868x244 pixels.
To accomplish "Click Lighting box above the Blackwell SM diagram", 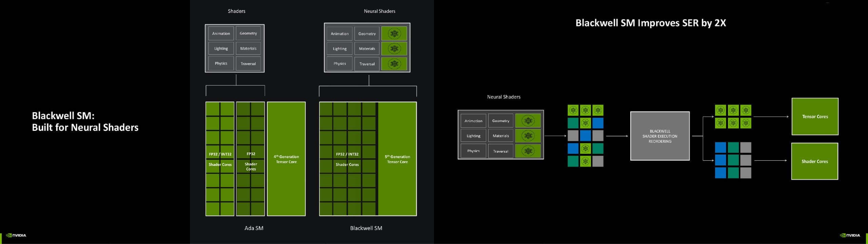I will click(340, 48).
